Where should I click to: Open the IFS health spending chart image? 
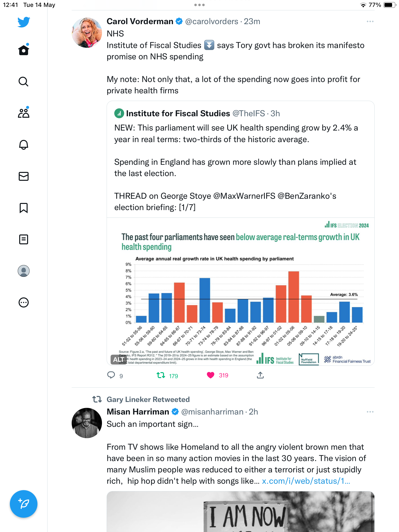pos(241,292)
